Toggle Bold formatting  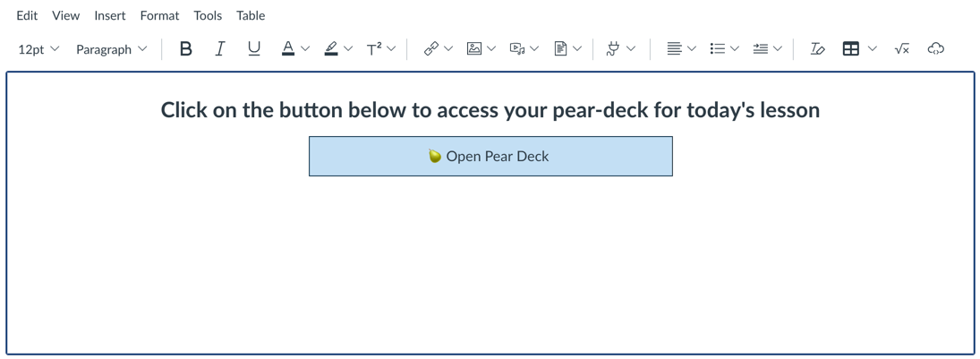click(x=185, y=48)
